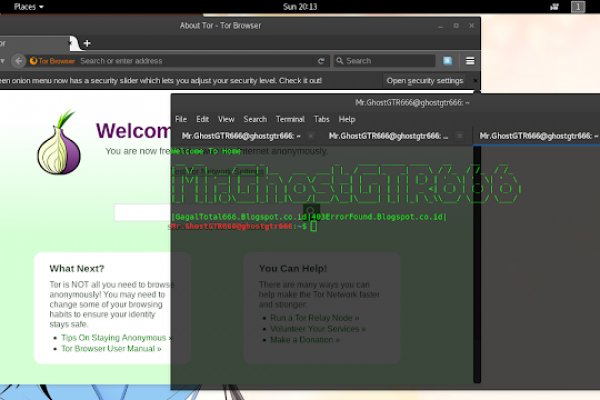Click the Open security settings button
The image size is (600, 400).
(425, 80)
